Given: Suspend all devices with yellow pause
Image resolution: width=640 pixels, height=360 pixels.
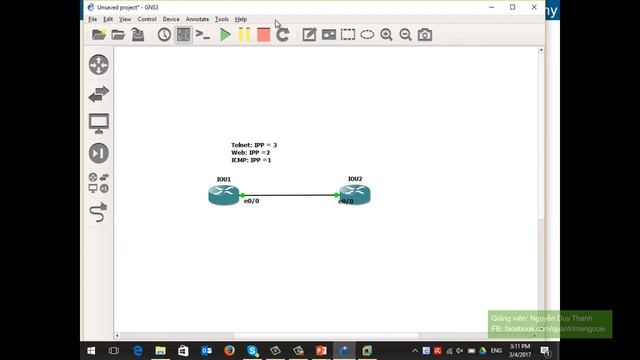Looking at the screenshot, I should [244, 35].
